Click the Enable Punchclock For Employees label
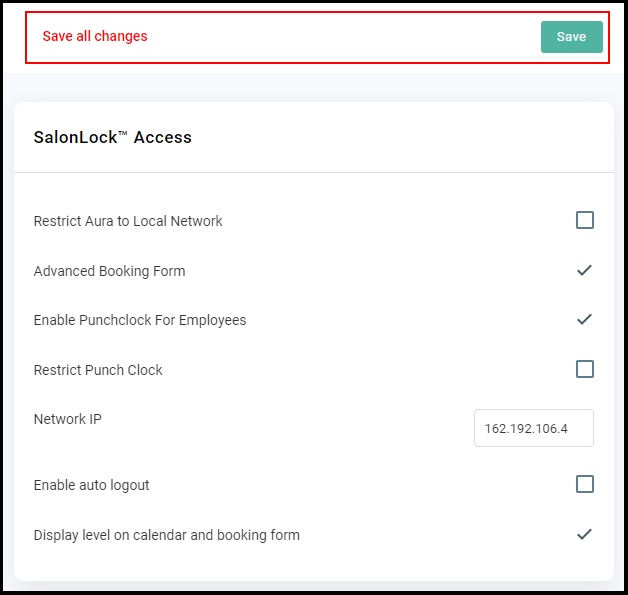The height and width of the screenshot is (595, 628). point(140,320)
